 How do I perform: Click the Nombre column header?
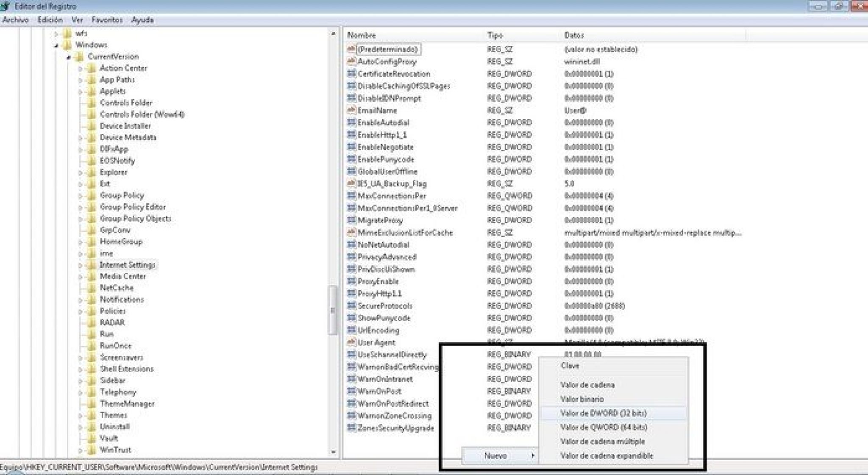click(362, 35)
